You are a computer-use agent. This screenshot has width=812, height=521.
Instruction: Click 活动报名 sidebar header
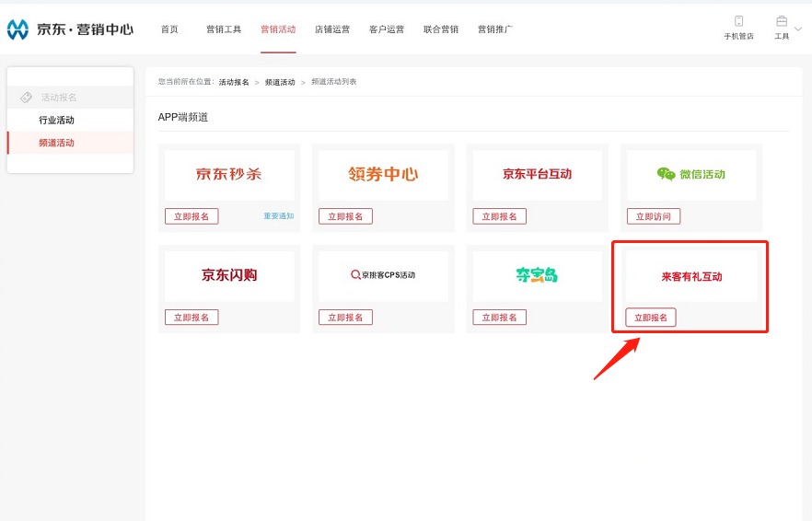59,98
